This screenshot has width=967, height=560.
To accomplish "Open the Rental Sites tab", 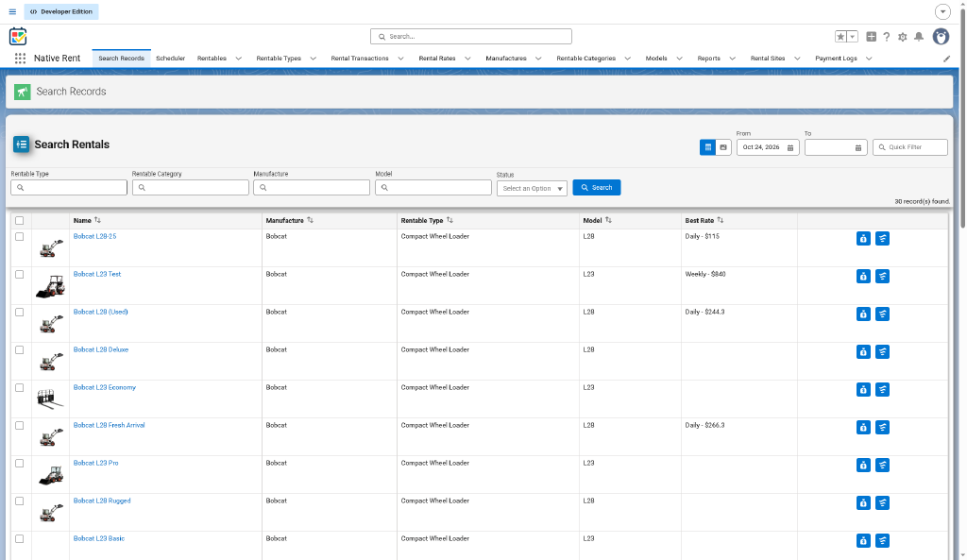I will (x=768, y=58).
